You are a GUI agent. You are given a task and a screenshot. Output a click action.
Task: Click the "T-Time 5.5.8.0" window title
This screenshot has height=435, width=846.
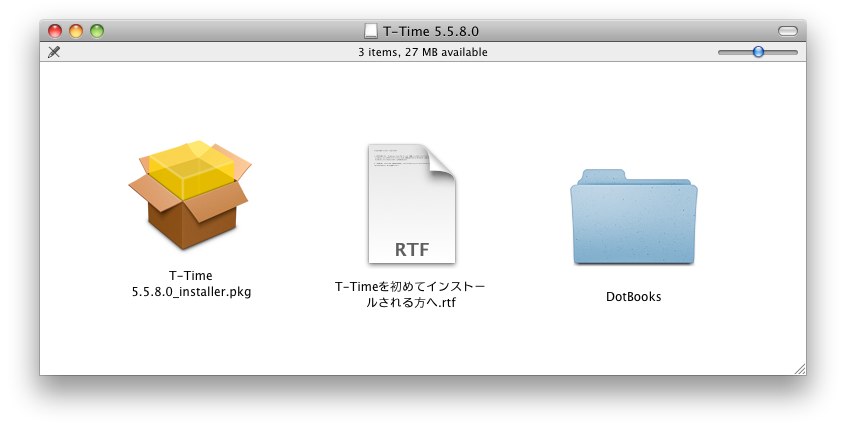point(431,31)
